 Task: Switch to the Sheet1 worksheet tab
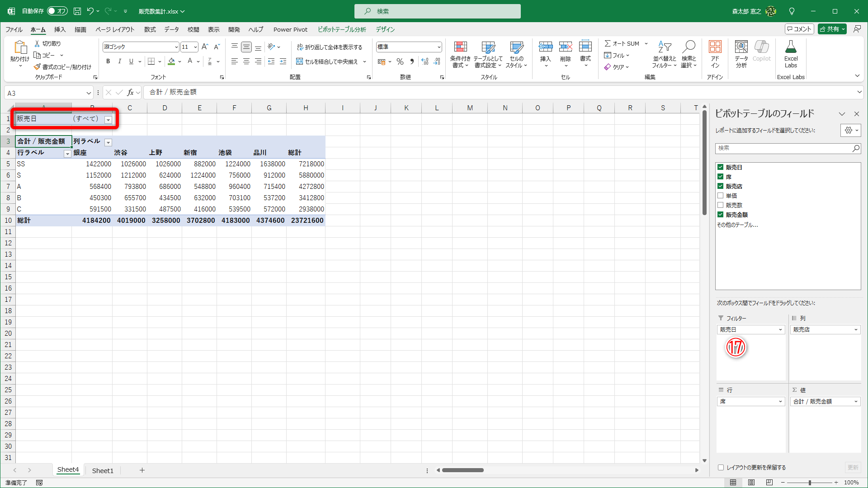click(x=103, y=470)
